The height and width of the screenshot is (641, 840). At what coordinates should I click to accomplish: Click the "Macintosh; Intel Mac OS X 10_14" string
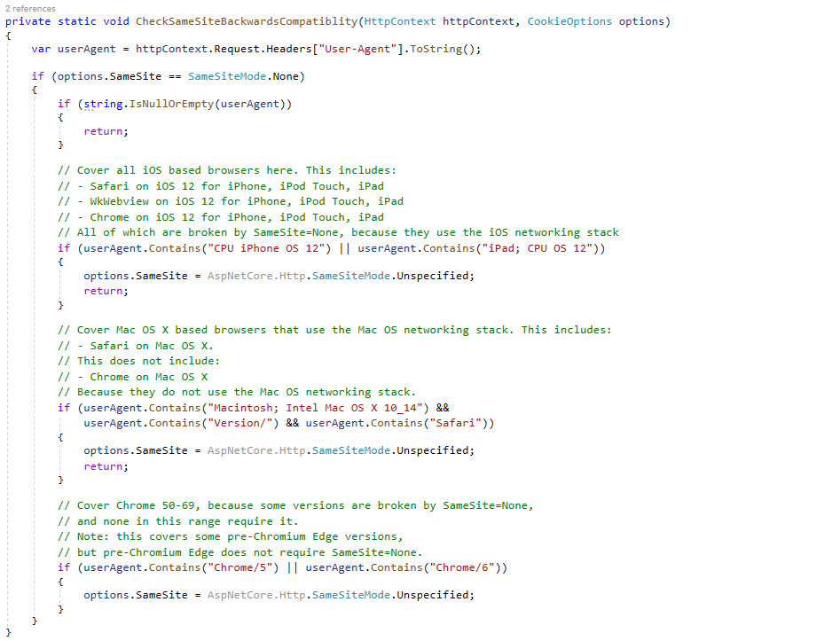[x=316, y=408]
